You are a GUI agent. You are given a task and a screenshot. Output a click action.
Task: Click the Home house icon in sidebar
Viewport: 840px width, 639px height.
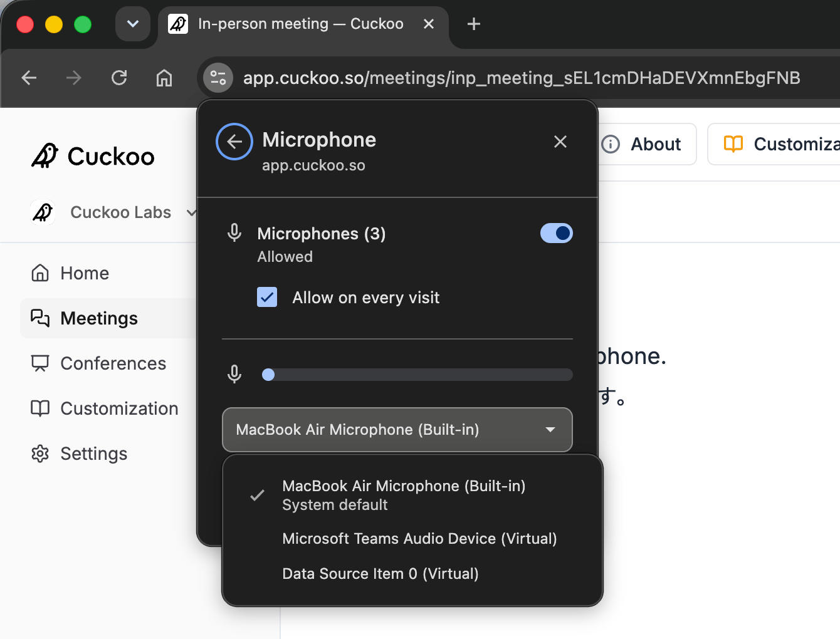tap(40, 273)
